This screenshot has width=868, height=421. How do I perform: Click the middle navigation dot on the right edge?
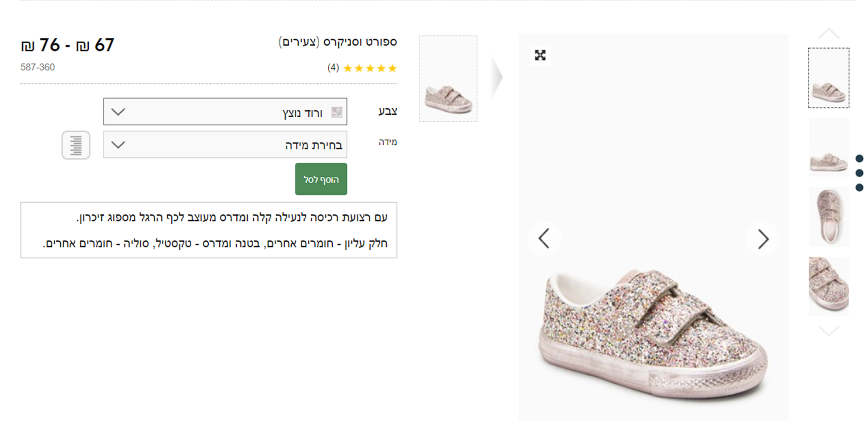(859, 173)
